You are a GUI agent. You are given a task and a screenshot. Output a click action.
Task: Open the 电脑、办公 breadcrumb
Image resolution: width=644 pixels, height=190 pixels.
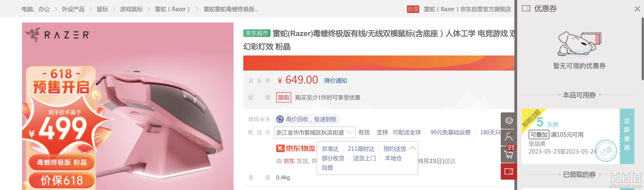[x=35, y=9]
